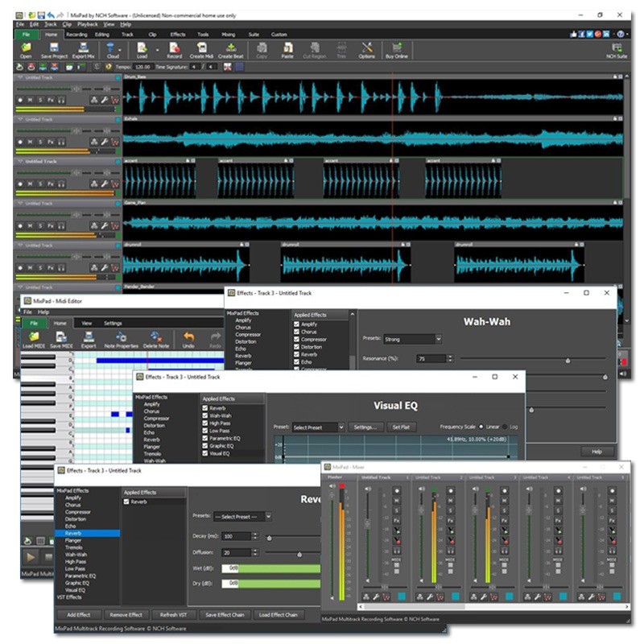Click the Play button in Midi Editor
The width and height of the screenshot is (644, 644).
click(x=31, y=557)
